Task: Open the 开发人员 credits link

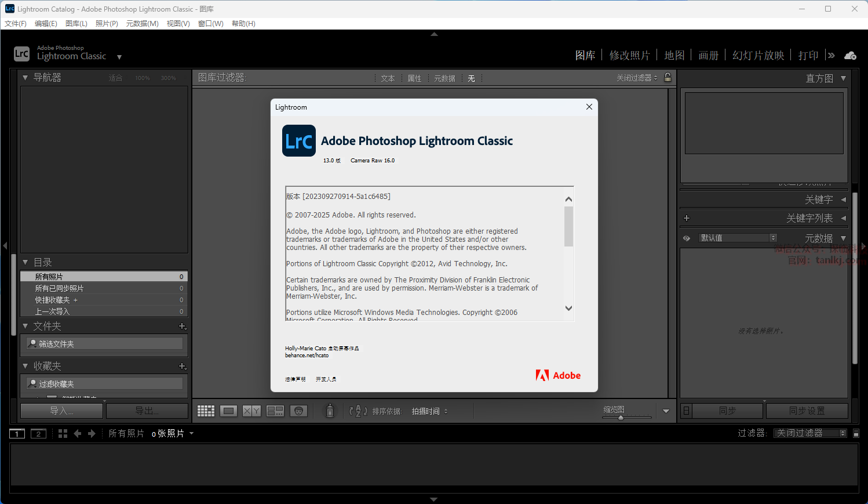Action: pyautogui.click(x=326, y=379)
